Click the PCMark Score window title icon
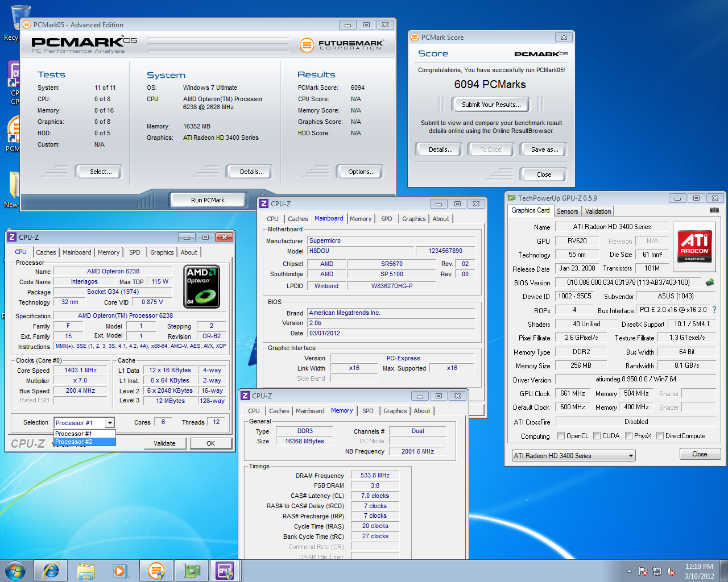The width and height of the screenshot is (728, 582). [x=415, y=37]
